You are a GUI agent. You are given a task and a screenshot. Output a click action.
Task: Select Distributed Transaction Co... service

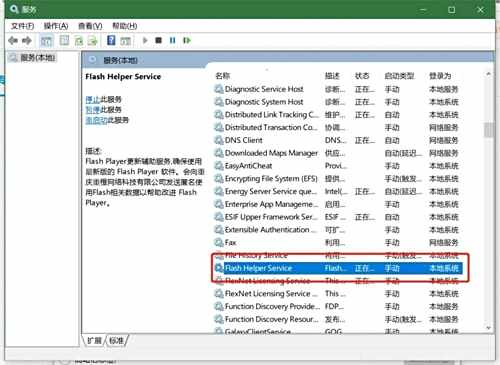[x=271, y=127]
